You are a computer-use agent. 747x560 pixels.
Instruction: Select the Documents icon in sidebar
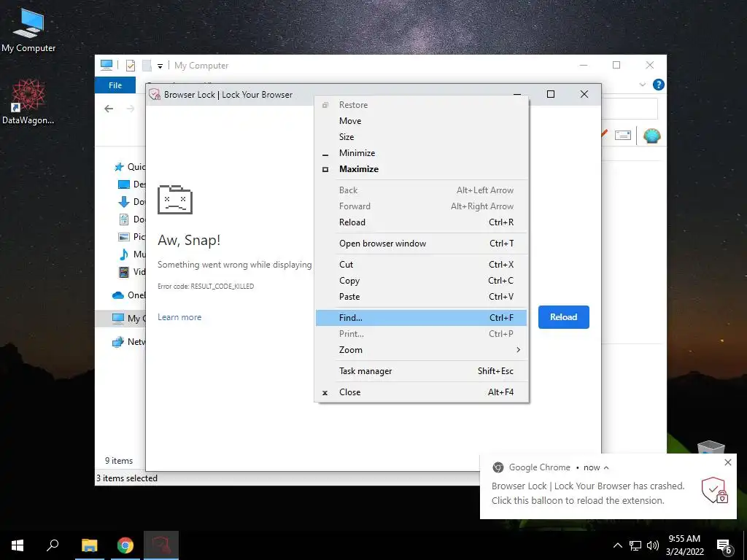pos(124,219)
